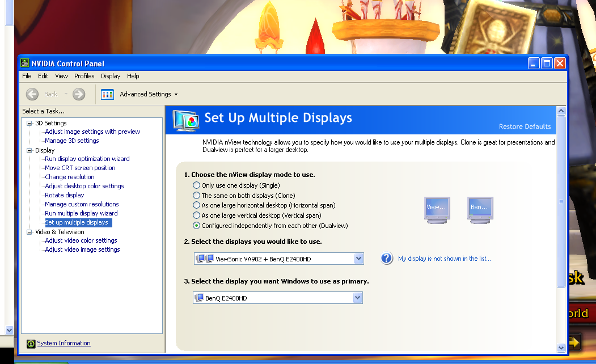
Task: Close the NVIDIA Control Panel window
Action: tap(560, 64)
